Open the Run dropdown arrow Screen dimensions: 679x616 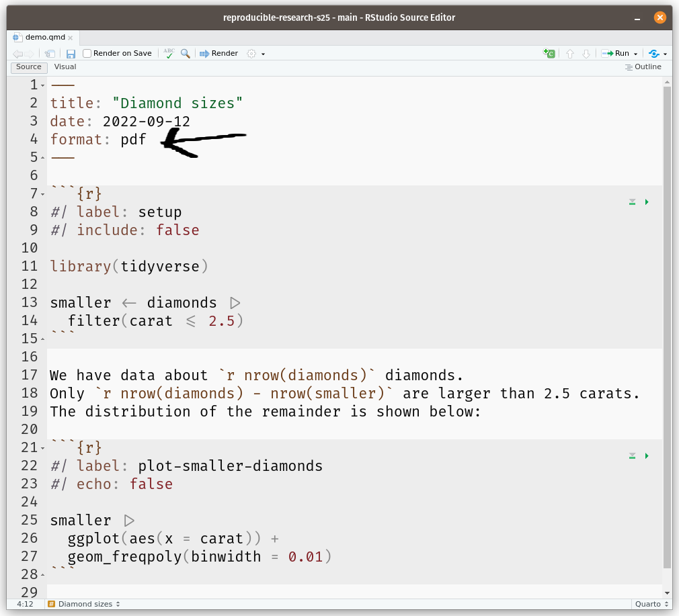pyautogui.click(x=635, y=54)
